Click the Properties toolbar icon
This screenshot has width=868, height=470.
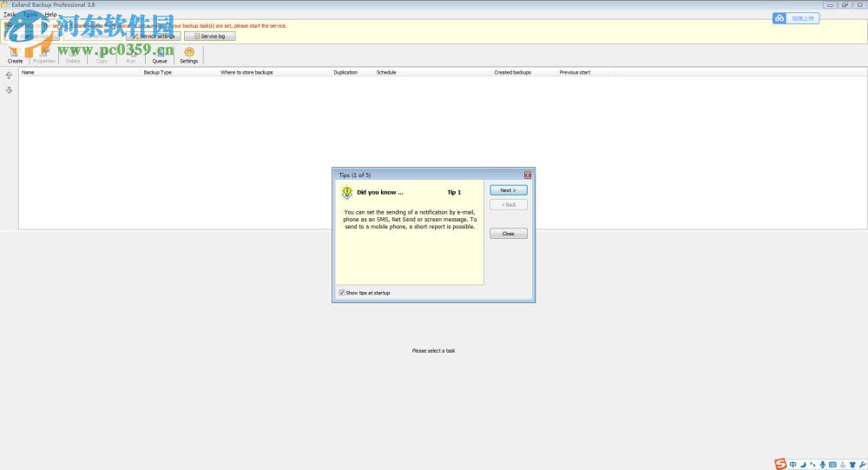click(x=44, y=55)
